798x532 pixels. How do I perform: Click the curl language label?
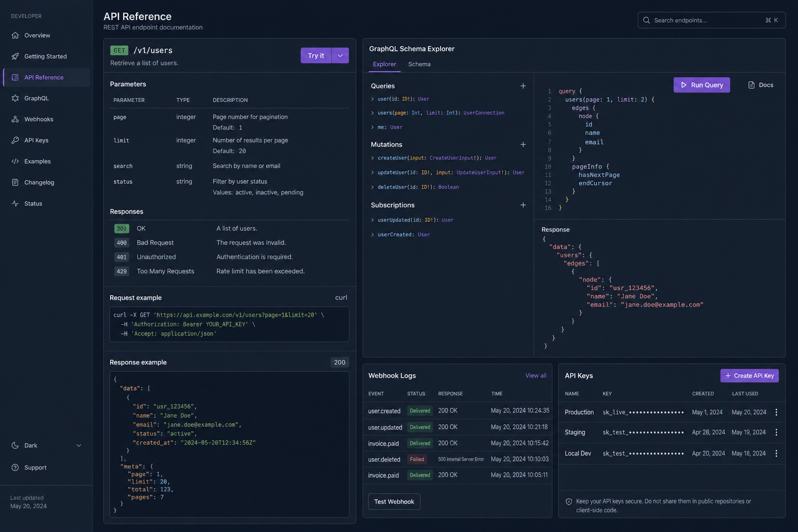341,298
